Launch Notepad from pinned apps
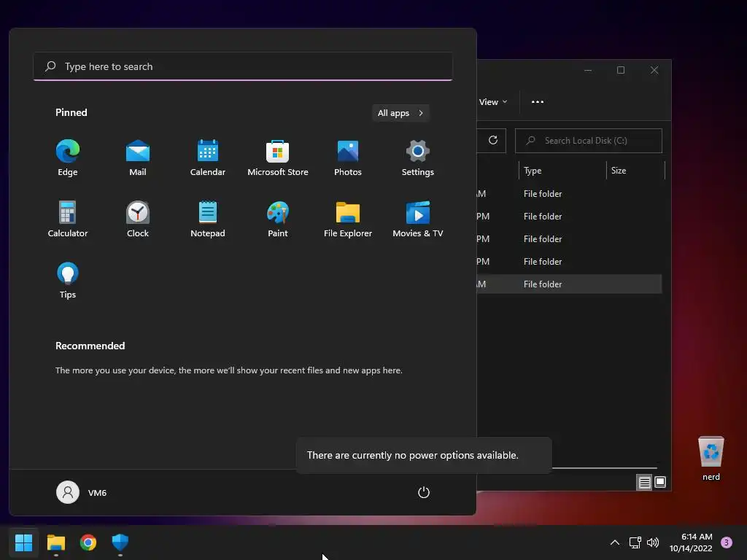747x560 pixels. tap(208, 219)
